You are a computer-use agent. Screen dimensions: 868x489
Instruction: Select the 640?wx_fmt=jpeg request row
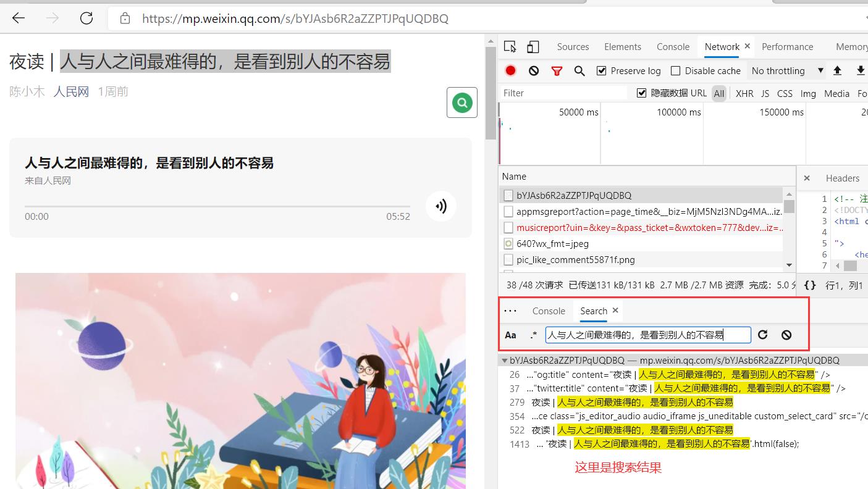(x=641, y=243)
